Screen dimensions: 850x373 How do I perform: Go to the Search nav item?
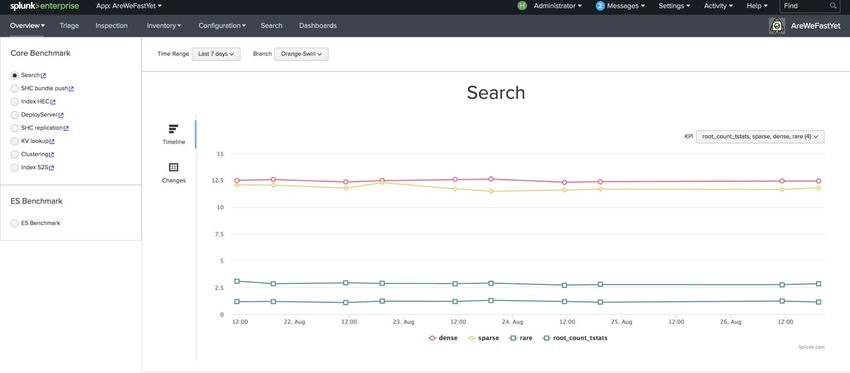coord(271,25)
